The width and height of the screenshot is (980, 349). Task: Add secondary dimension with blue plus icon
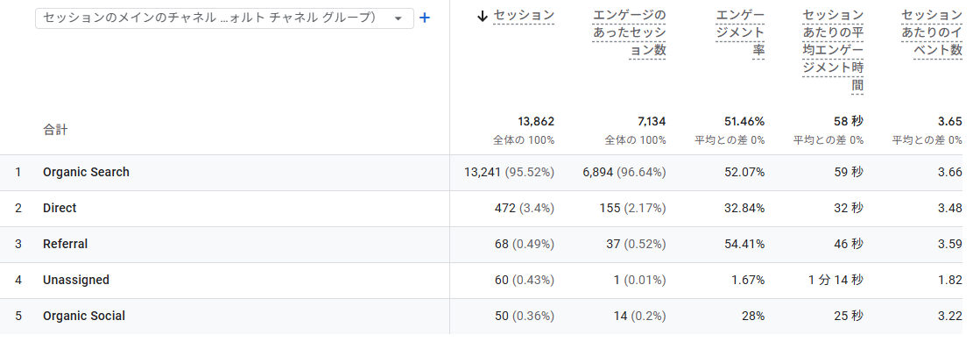[425, 18]
